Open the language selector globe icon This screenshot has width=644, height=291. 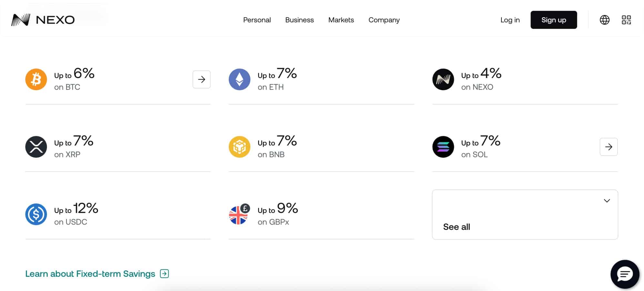(605, 20)
